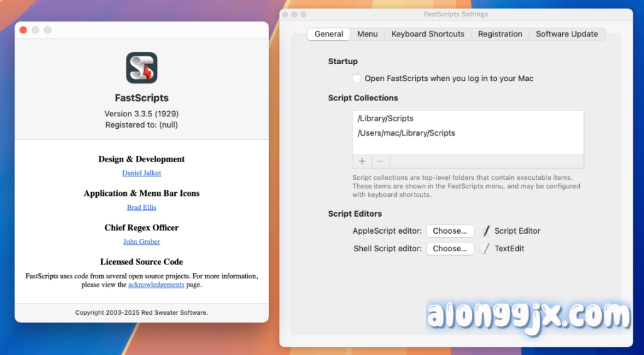This screenshot has height=355, width=644.
Task: Click the FastScripts app icon in About window
Action: (142, 68)
